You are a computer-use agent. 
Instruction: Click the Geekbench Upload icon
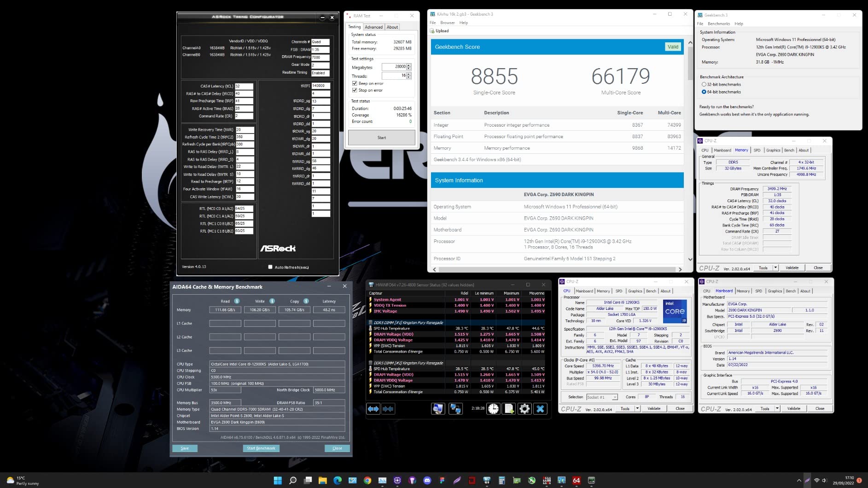[x=432, y=31]
